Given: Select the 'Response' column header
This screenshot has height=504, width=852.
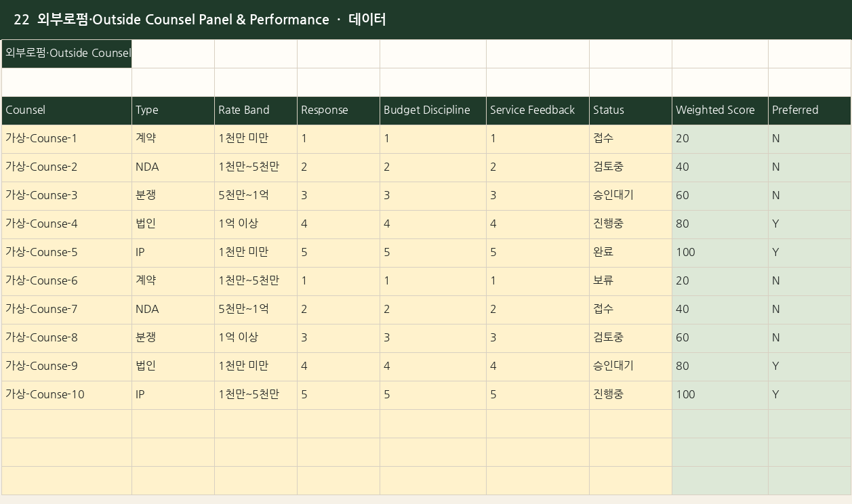Looking at the screenshot, I should click(x=338, y=110).
